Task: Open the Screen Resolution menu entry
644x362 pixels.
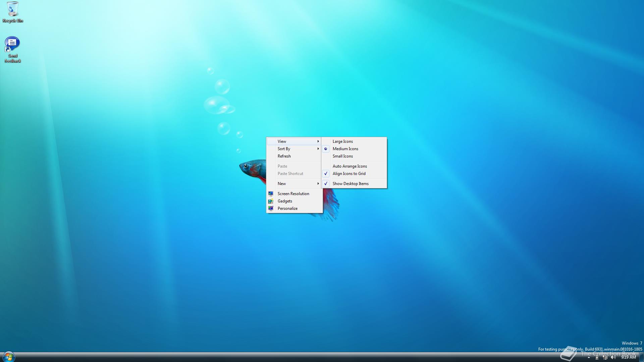Action: pos(294,194)
